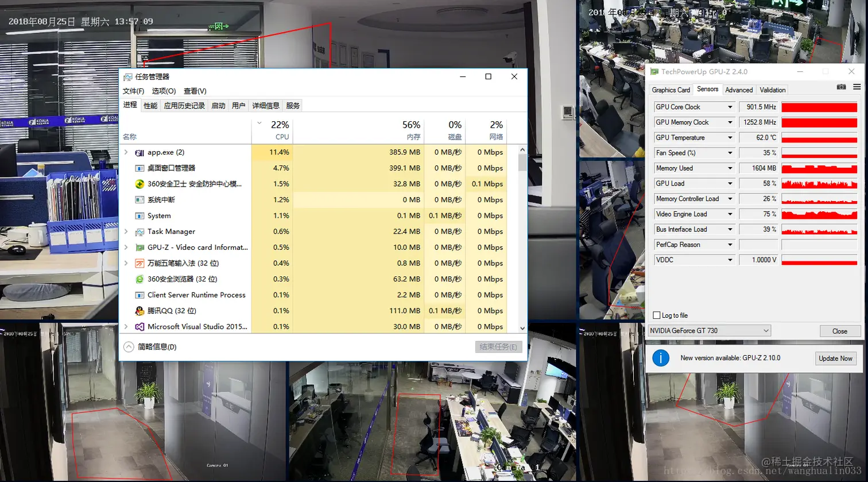Switch to GPU-Z Validation tab
The image size is (868, 482).
tap(773, 90)
